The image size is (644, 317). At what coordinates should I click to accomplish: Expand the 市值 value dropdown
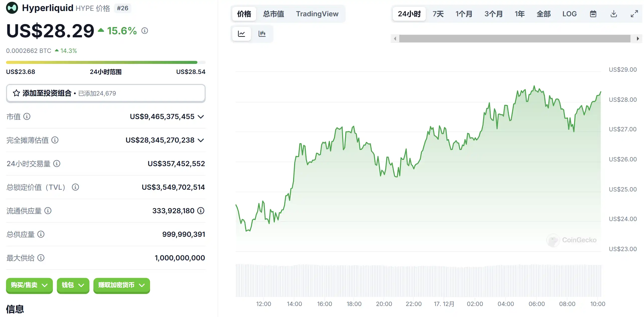pos(200,117)
